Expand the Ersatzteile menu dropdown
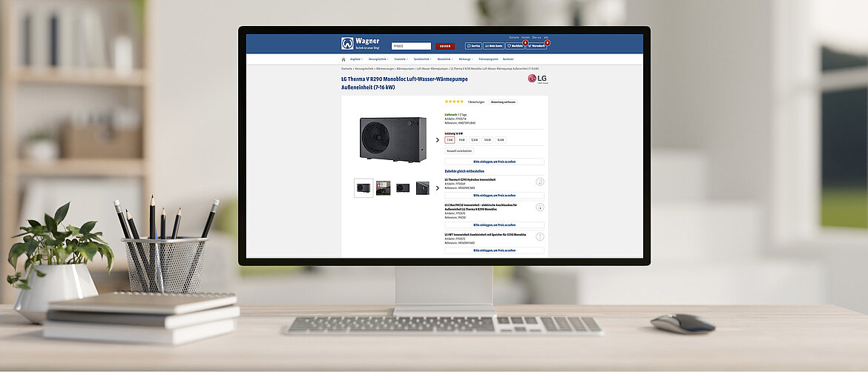The height and width of the screenshot is (372, 868). 401,59
